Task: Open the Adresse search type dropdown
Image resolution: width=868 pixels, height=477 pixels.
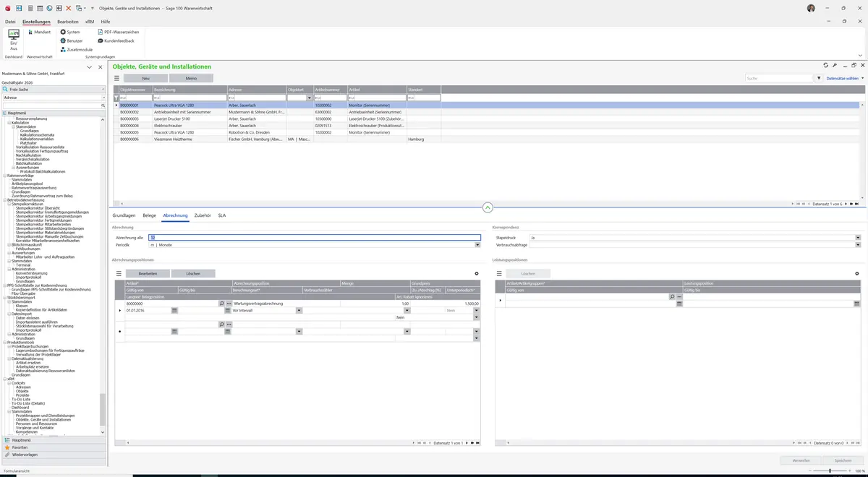Action: 103,97
